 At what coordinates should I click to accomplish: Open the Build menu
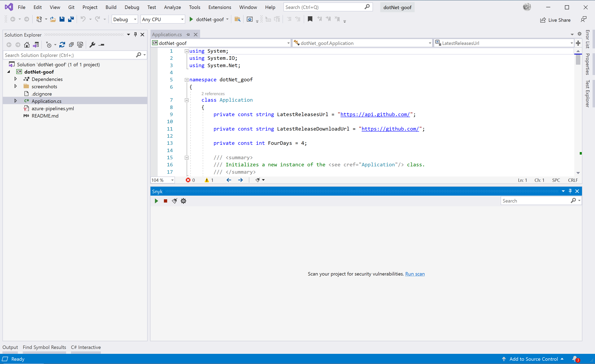pyautogui.click(x=111, y=7)
